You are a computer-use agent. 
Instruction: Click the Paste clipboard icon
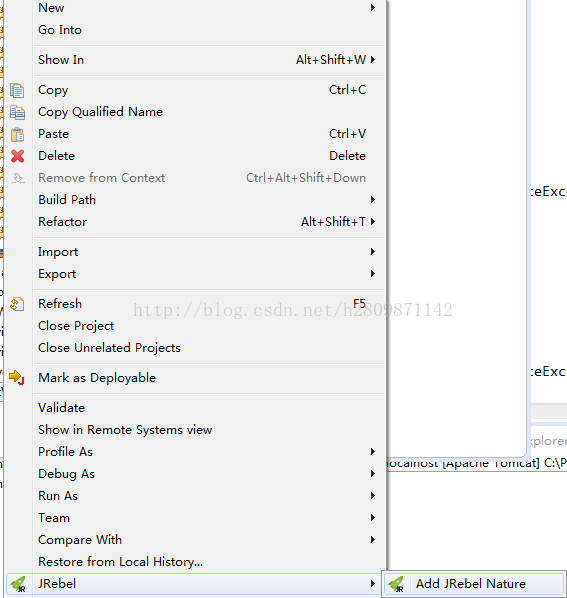tap(17, 134)
